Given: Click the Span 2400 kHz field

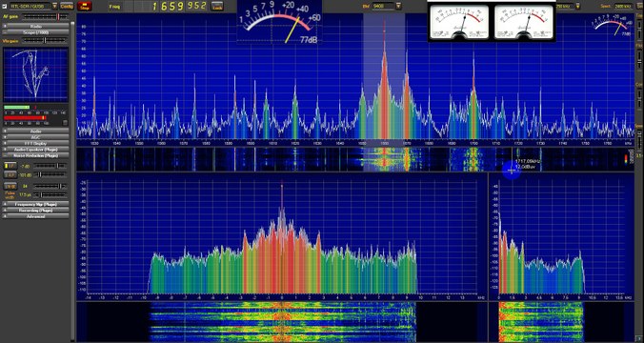Looking at the screenshot, I should [x=623, y=6].
